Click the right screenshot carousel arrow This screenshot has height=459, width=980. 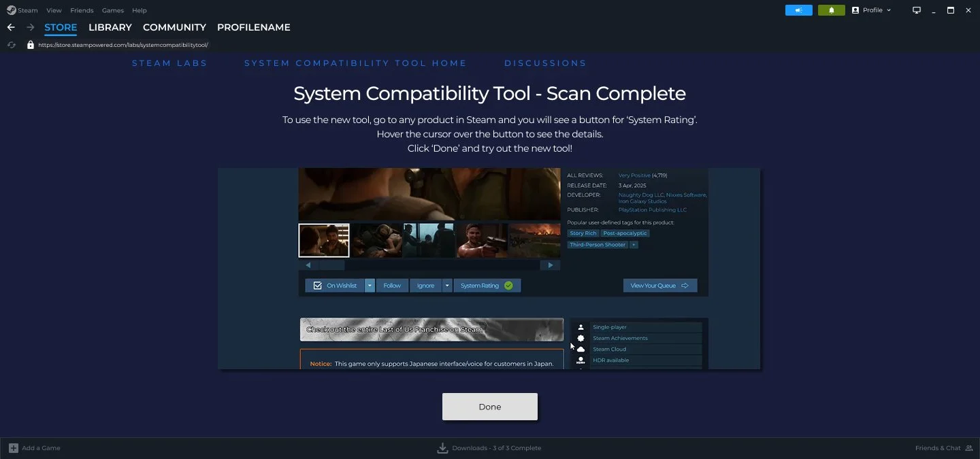click(551, 265)
